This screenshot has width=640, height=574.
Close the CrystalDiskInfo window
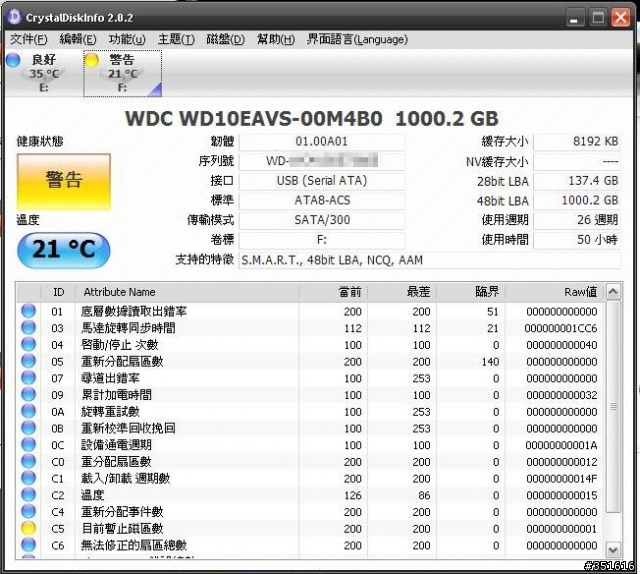click(620, 18)
